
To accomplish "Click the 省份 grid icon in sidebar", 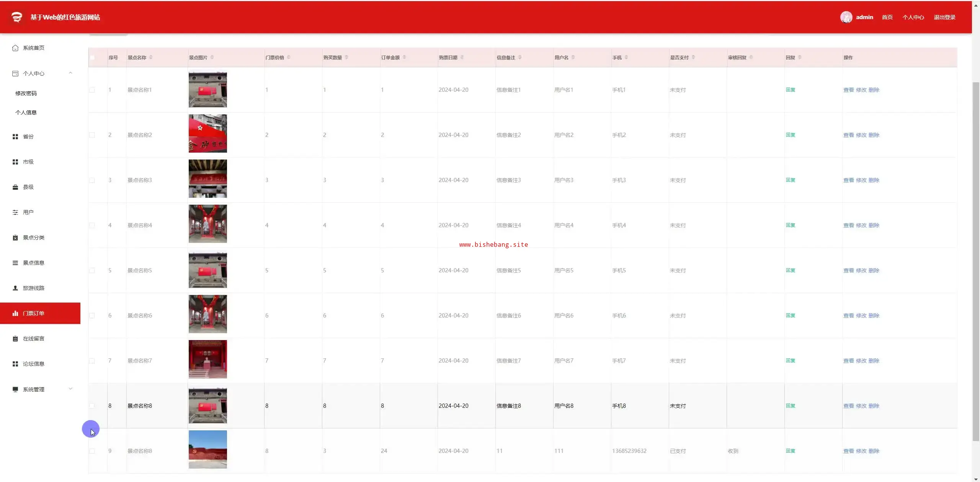I will point(15,137).
